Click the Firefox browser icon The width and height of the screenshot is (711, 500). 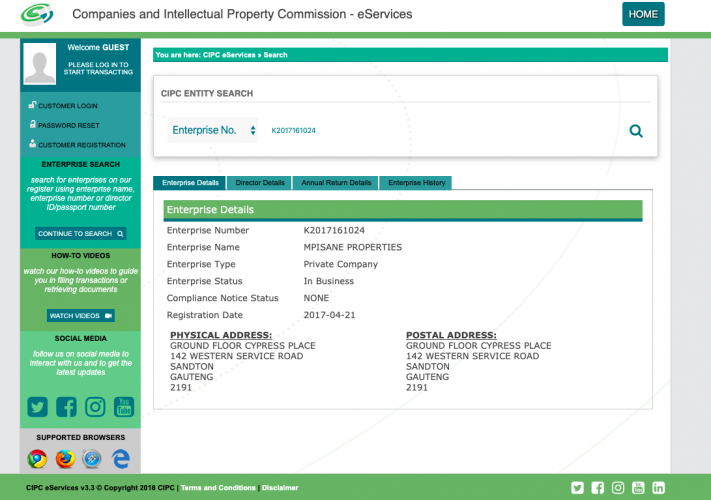pos(65,459)
